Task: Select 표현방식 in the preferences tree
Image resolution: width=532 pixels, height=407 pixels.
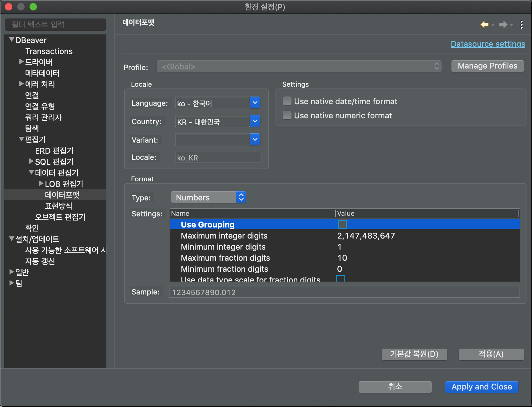Action: 58,206
